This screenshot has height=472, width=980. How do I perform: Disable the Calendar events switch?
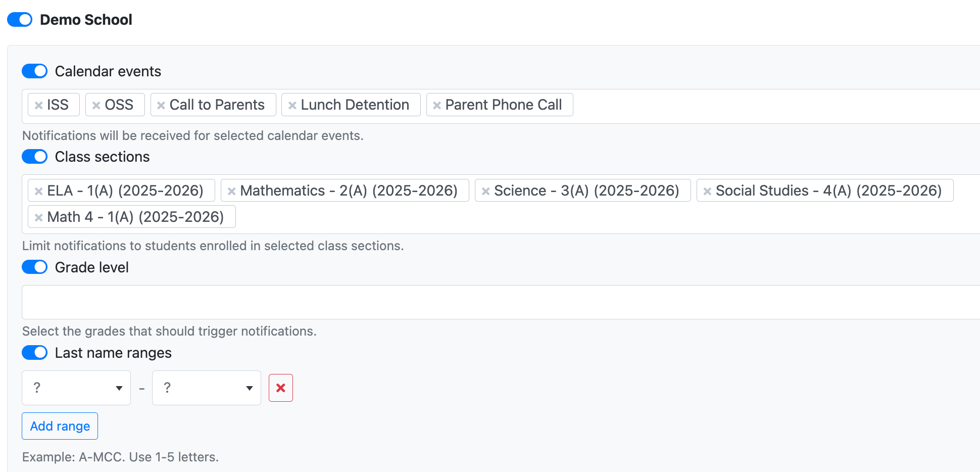tap(34, 71)
